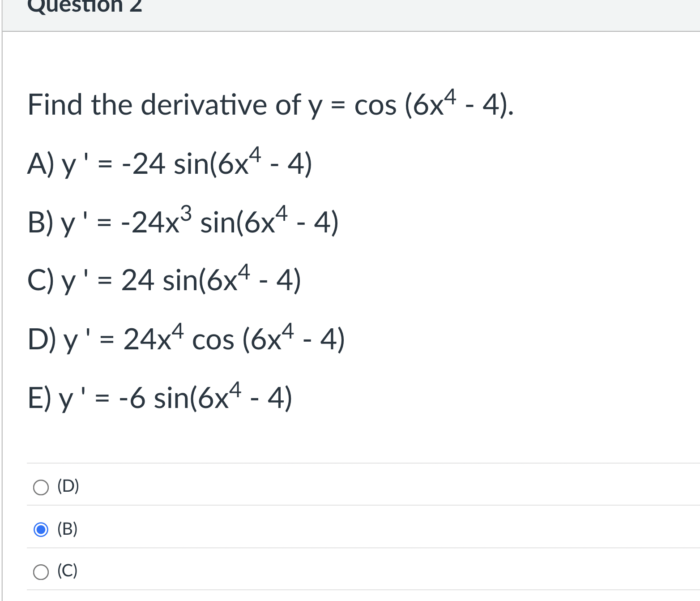Click the (C) option label text
This screenshot has width=700, height=601.
pyautogui.click(x=66, y=571)
